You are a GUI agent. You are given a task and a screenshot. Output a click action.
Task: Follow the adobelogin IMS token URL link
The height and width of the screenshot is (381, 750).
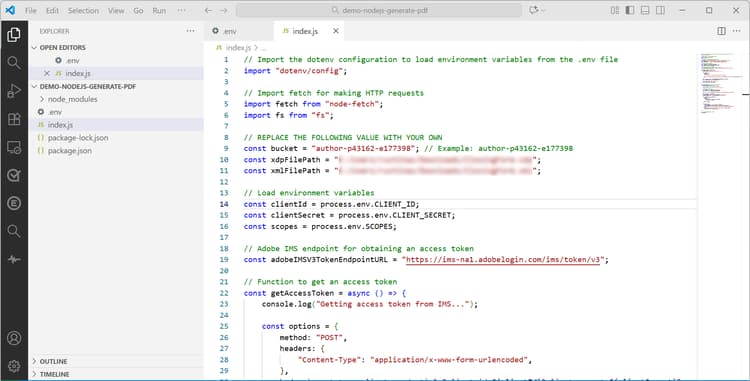tap(503, 260)
